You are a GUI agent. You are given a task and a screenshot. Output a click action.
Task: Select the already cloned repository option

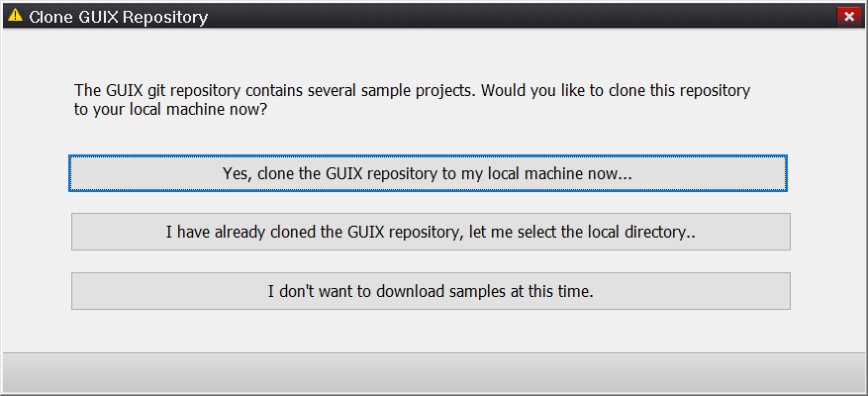click(431, 232)
